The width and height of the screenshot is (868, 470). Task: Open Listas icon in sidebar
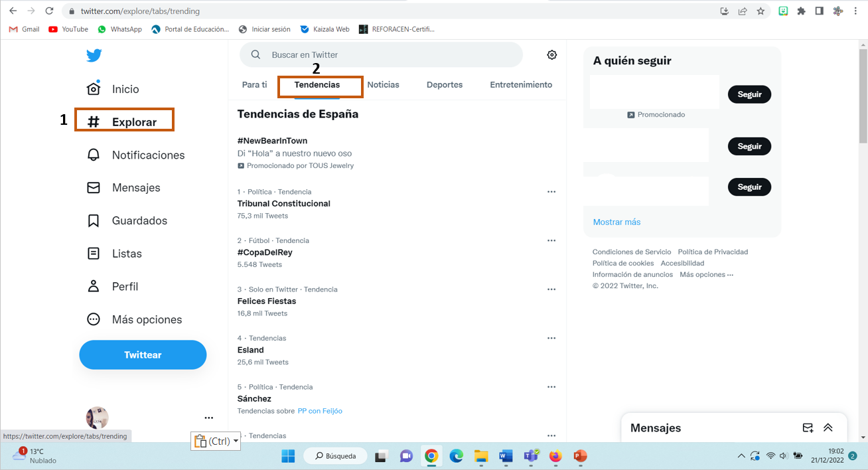(94, 254)
